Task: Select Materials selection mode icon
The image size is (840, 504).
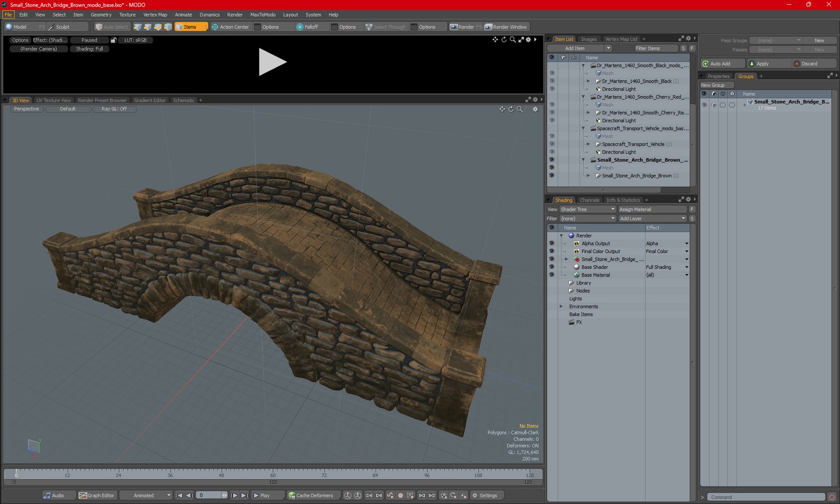Action: click(168, 27)
